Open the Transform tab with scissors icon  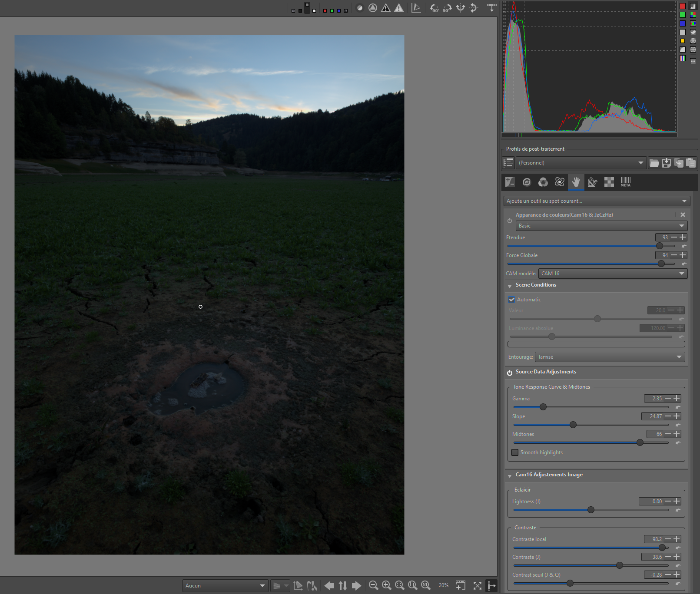[592, 182]
